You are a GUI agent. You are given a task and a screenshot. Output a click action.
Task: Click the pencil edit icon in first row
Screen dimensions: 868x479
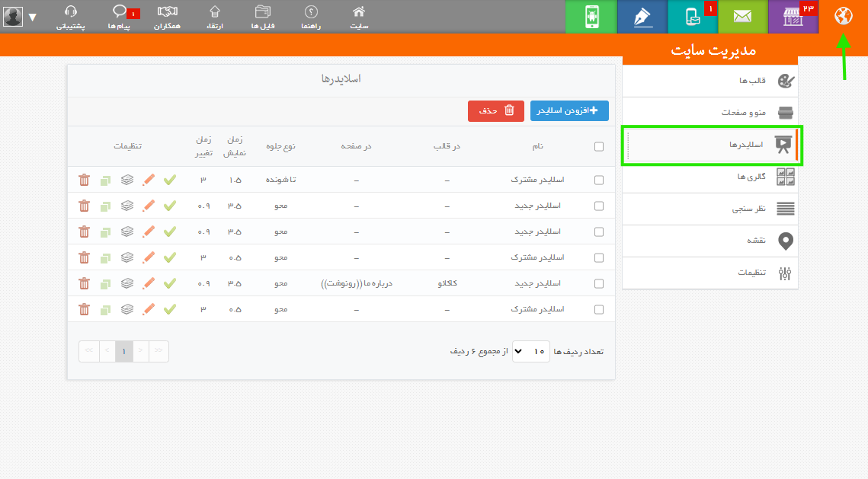tap(149, 180)
